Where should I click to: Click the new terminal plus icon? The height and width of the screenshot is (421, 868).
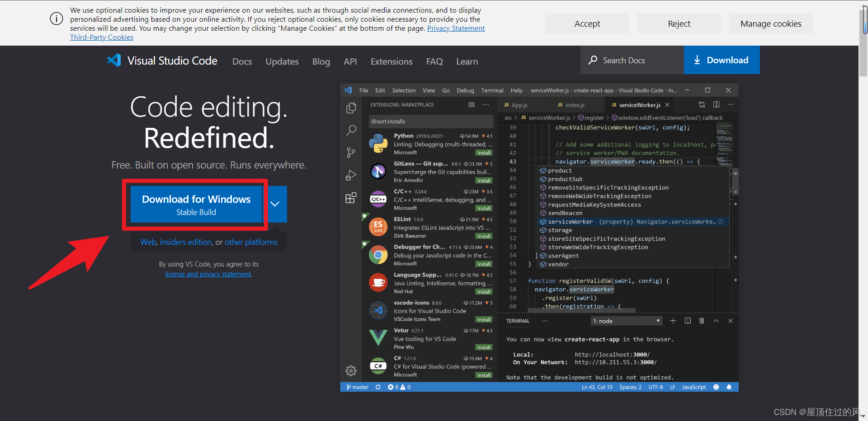[673, 321]
